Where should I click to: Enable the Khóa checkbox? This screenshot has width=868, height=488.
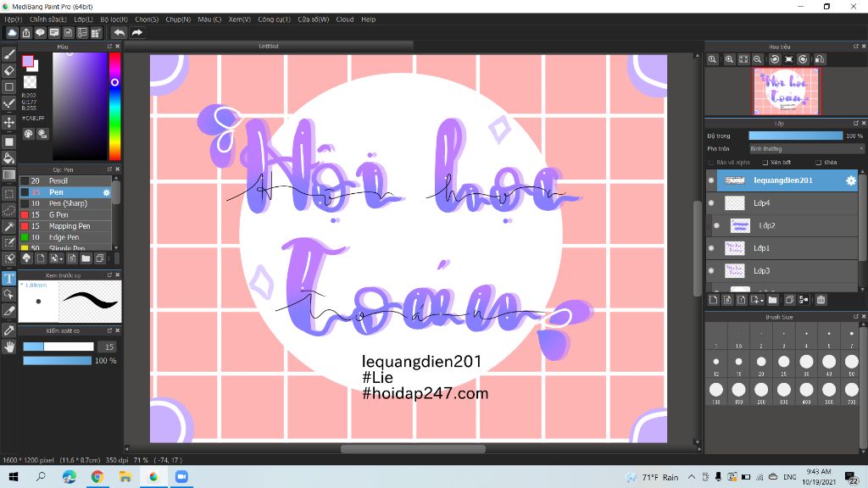(818, 163)
